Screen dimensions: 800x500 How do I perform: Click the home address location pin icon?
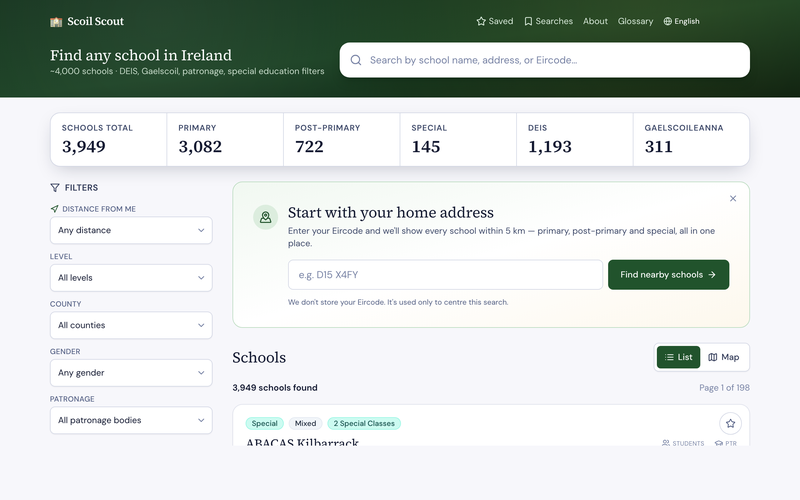[265, 217]
